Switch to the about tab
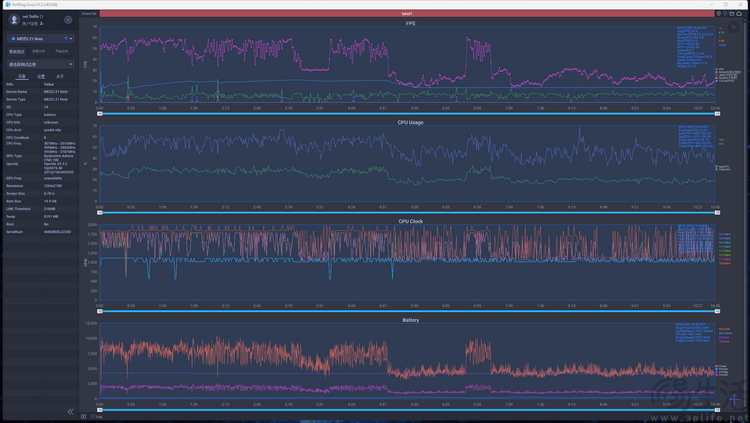 pyautogui.click(x=60, y=77)
